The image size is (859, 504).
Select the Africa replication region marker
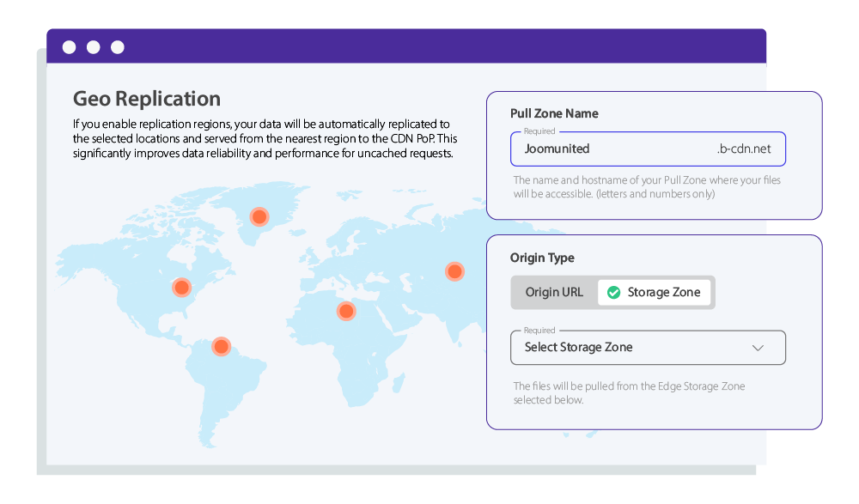(346, 311)
